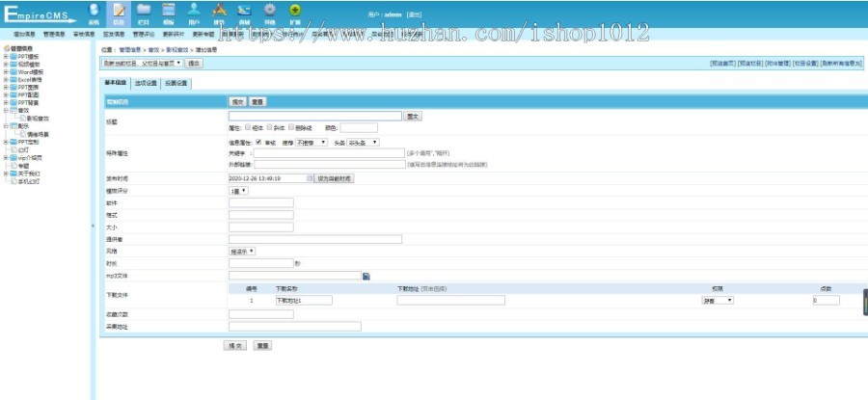Click the EmpireCMS logo

pos(41,14)
